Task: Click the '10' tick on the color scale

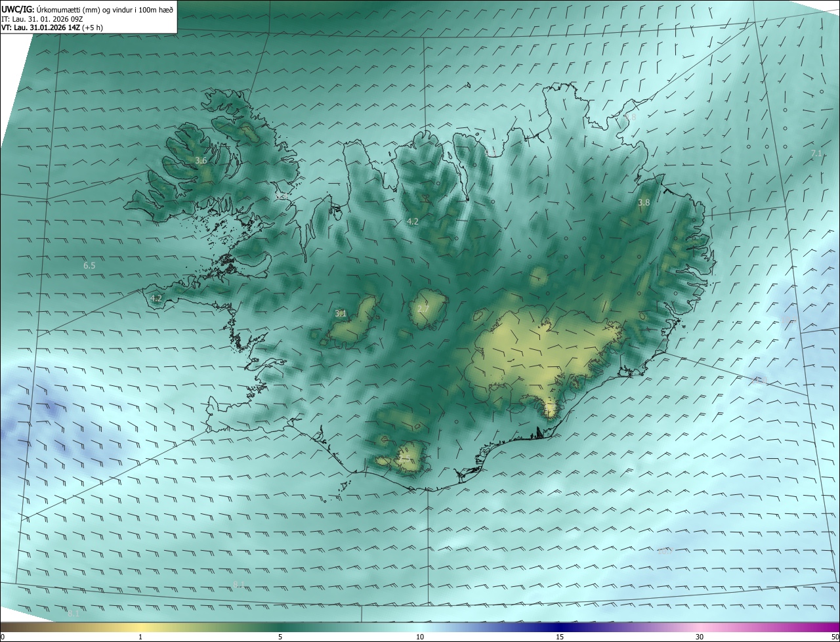Action: (x=420, y=637)
